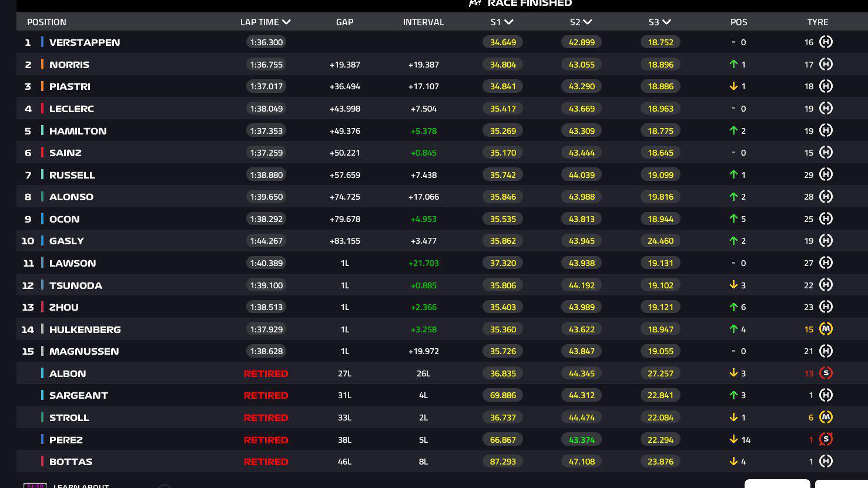Select driver HAMILTON
This screenshot has width=868, height=488.
pyautogui.click(x=78, y=131)
